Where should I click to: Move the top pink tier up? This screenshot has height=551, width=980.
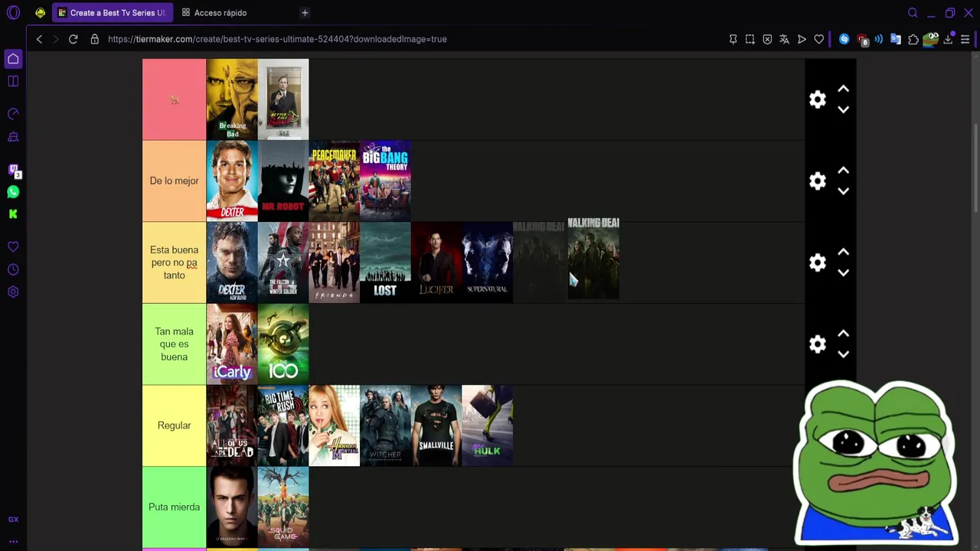coord(843,90)
